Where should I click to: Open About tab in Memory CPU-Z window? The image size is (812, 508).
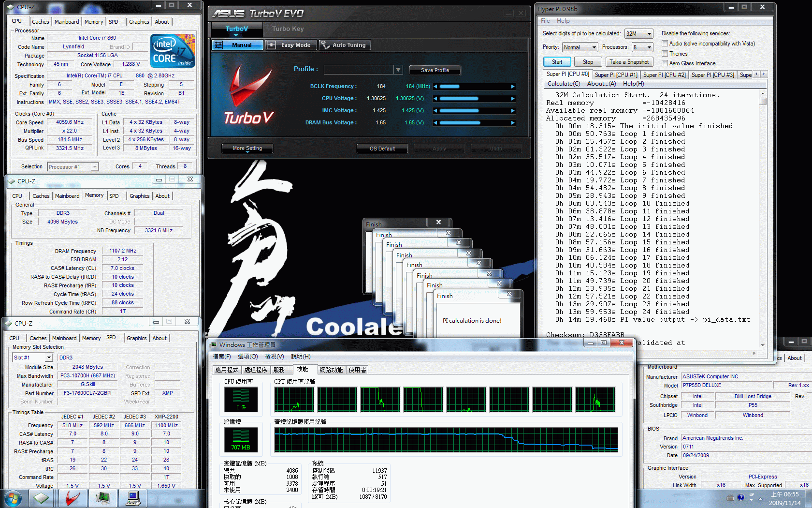[162, 196]
